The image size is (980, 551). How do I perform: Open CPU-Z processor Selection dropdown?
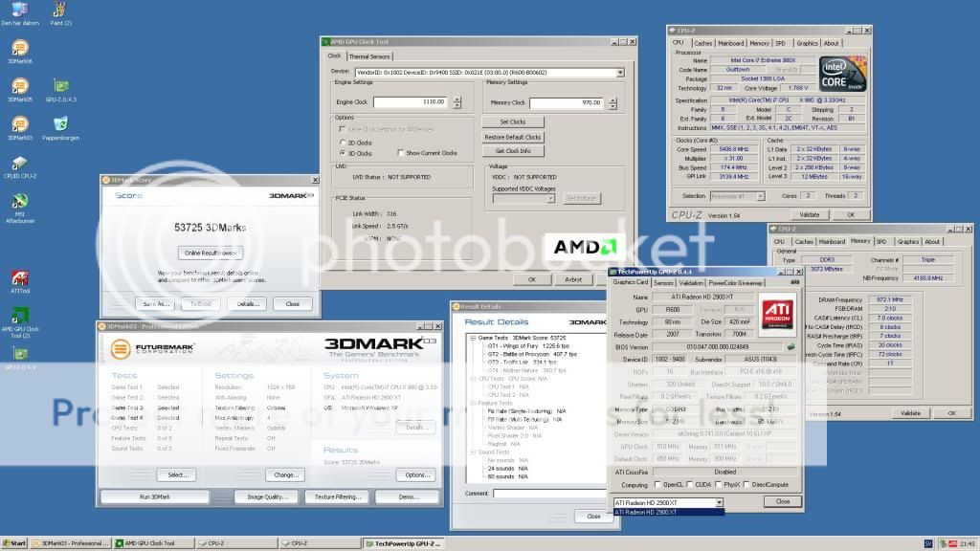pyautogui.click(x=760, y=196)
